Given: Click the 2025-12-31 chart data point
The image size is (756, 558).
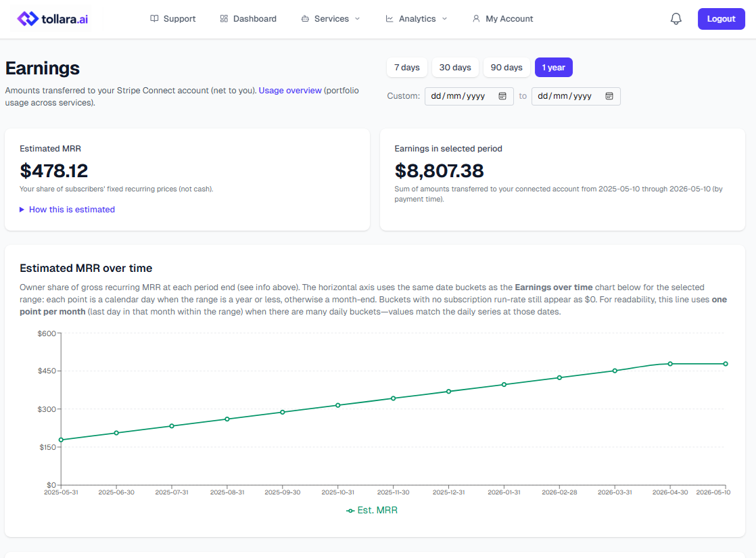Looking at the screenshot, I should (x=449, y=392).
